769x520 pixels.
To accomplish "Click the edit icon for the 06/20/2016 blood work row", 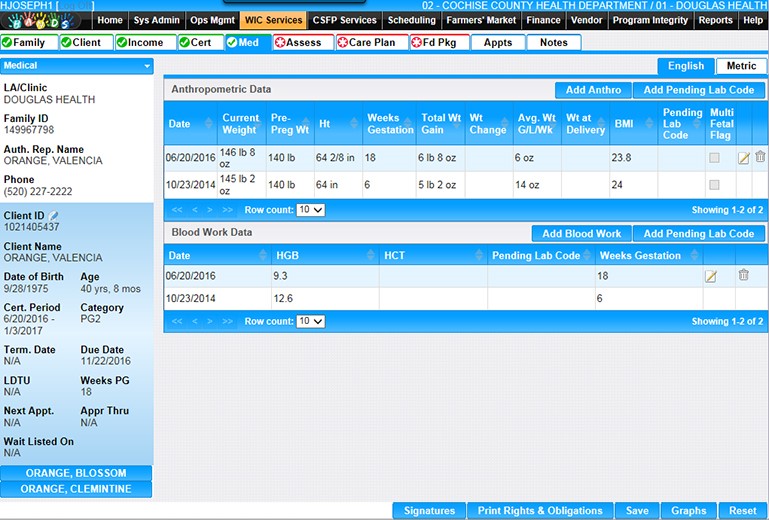I will (711, 276).
